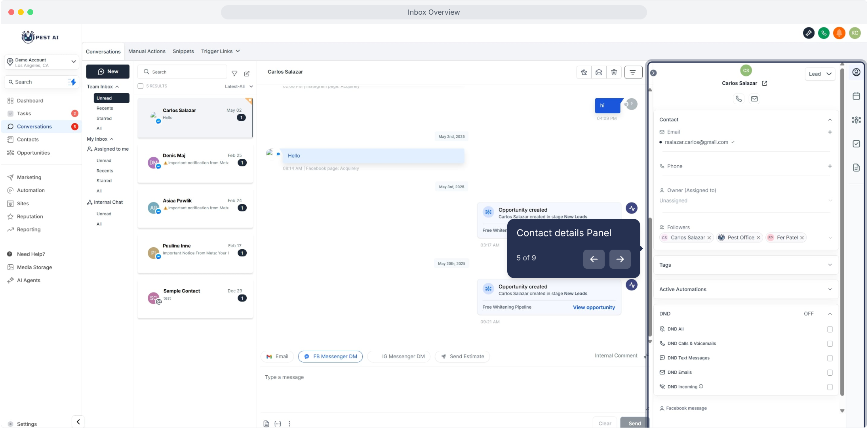Collapse the Contact section chevron

830,120
